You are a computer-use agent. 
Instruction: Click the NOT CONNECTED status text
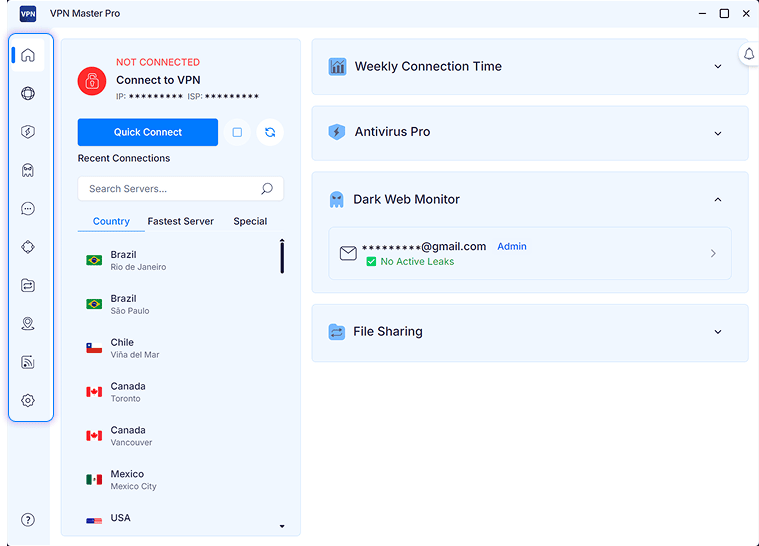click(158, 62)
